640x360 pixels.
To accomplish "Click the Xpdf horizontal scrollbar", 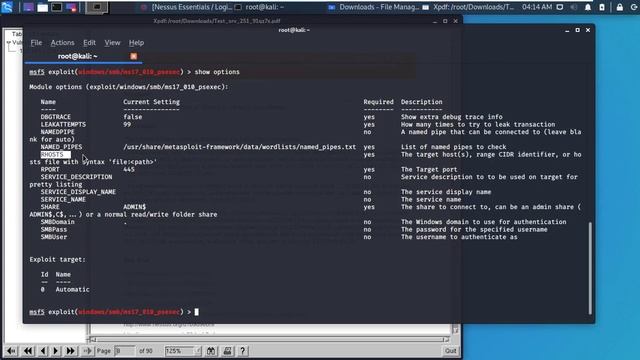I will 269,339.
